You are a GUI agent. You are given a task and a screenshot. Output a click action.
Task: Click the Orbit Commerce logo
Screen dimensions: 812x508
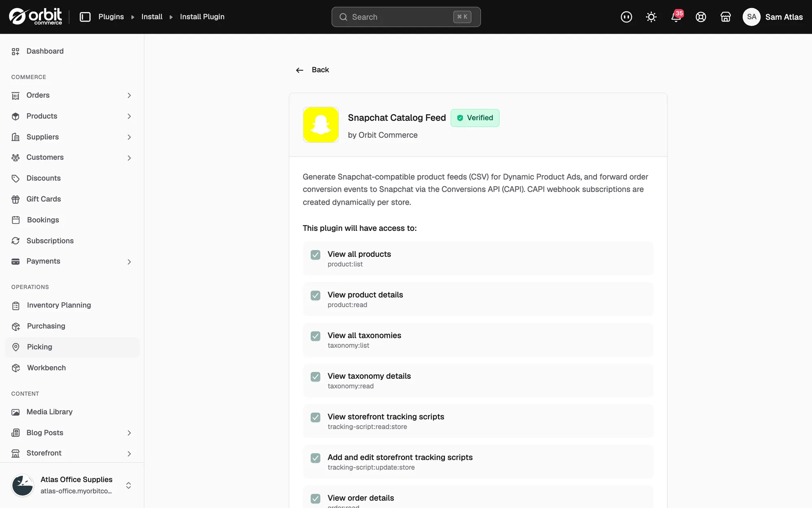(35, 17)
